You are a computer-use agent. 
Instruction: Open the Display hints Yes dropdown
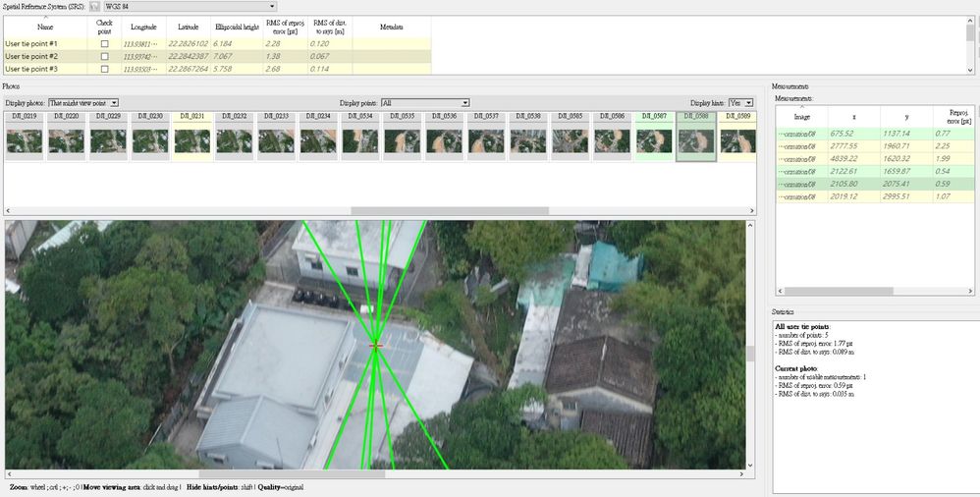[x=740, y=102]
